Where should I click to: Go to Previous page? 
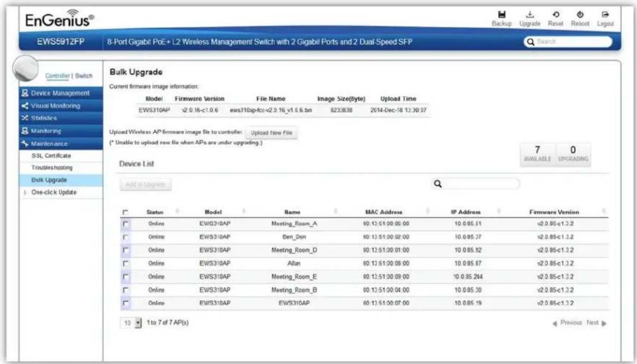[x=568, y=323]
